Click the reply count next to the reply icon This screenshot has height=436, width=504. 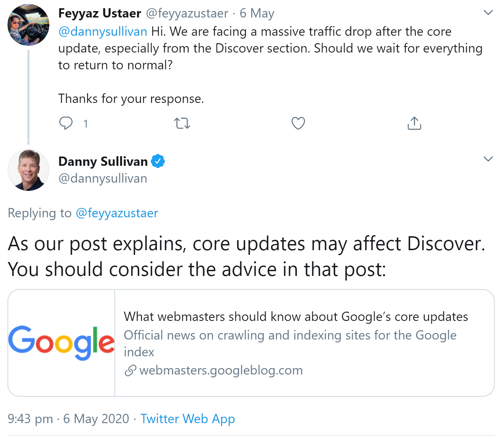pos(85,124)
